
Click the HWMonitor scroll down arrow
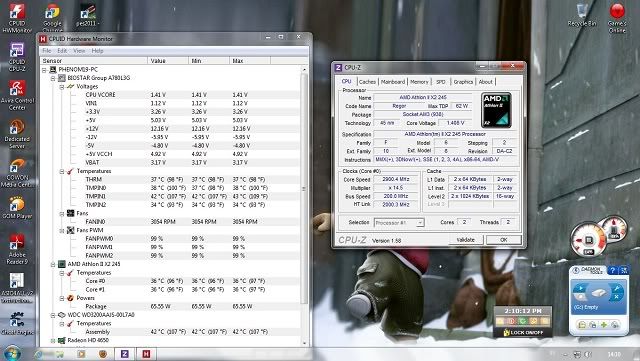[x=304, y=343]
